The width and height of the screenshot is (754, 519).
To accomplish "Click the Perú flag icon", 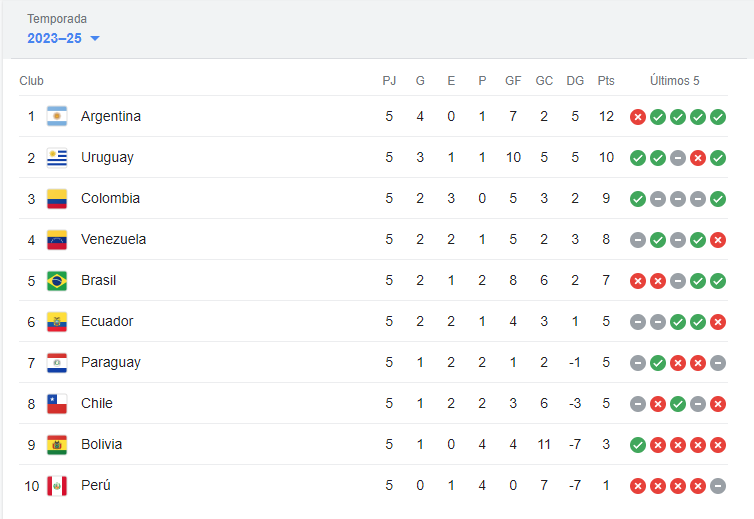I will tap(57, 485).
